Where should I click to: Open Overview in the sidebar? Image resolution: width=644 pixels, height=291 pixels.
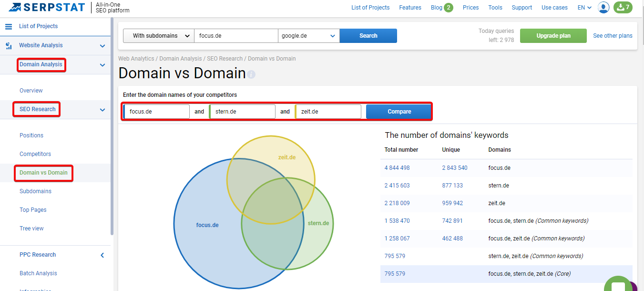click(31, 91)
